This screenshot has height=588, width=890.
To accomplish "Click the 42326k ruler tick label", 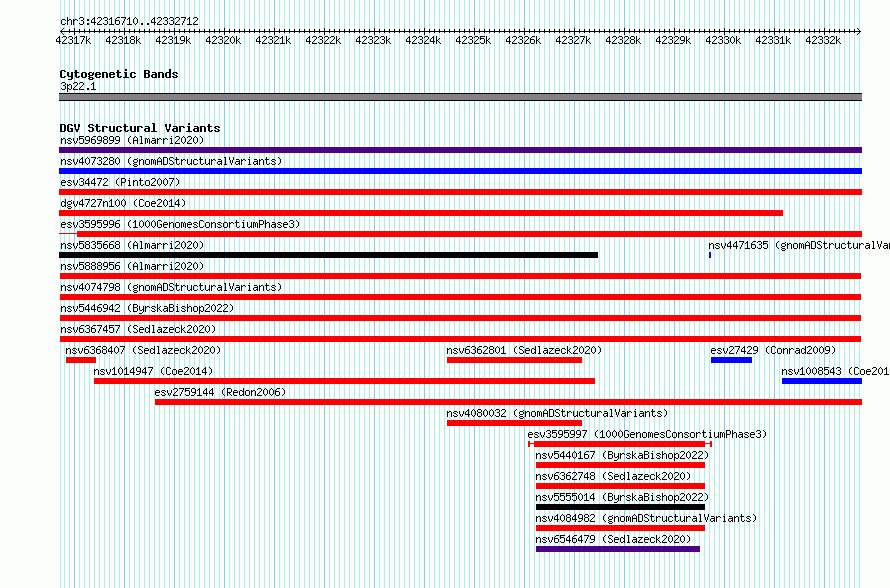I will click(523, 40).
